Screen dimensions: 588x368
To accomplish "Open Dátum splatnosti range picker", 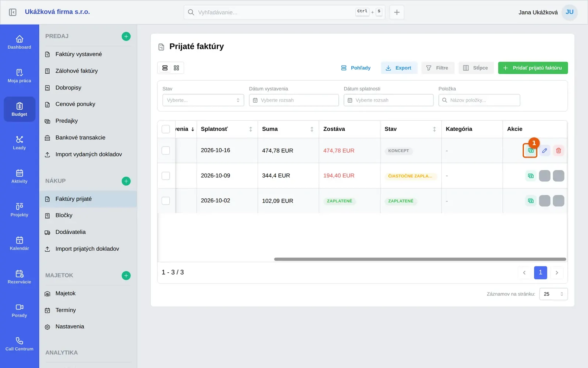I will (388, 100).
